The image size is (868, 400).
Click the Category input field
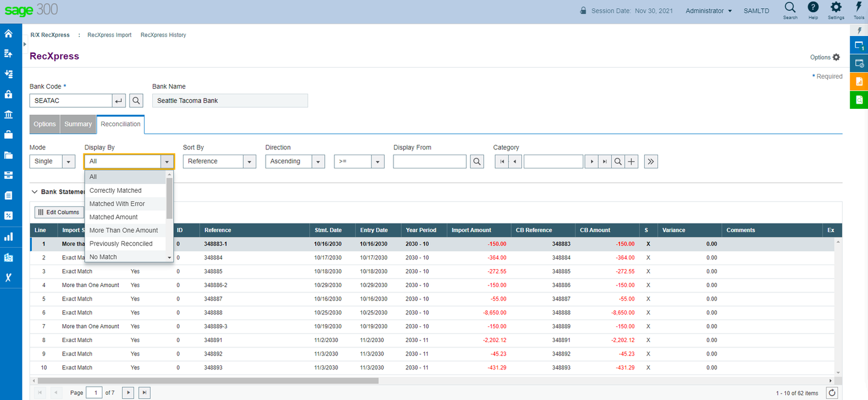coord(553,162)
